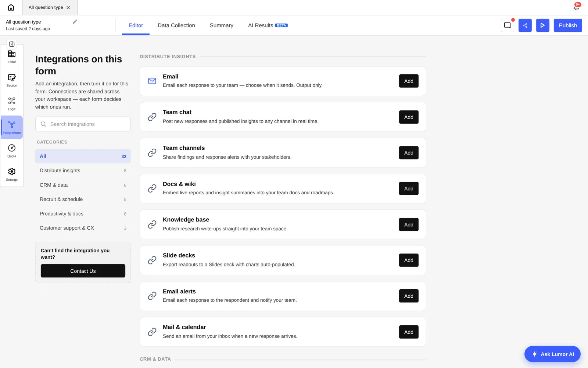Close the All question type tab
This screenshot has width=588, height=368.
coord(68,7)
